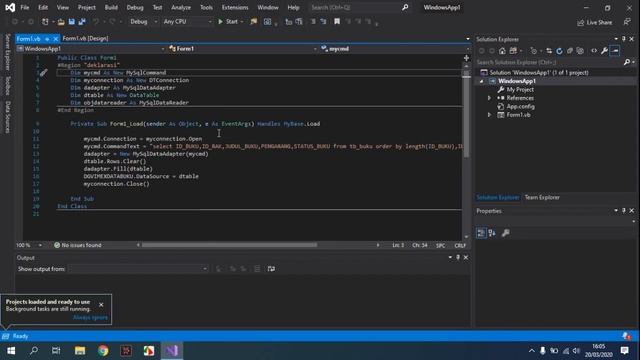Click Properties wrench icon in Solution Explorer toolbar
Viewport: 640px width, 360px height.
pyautogui.click(x=604, y=51)
